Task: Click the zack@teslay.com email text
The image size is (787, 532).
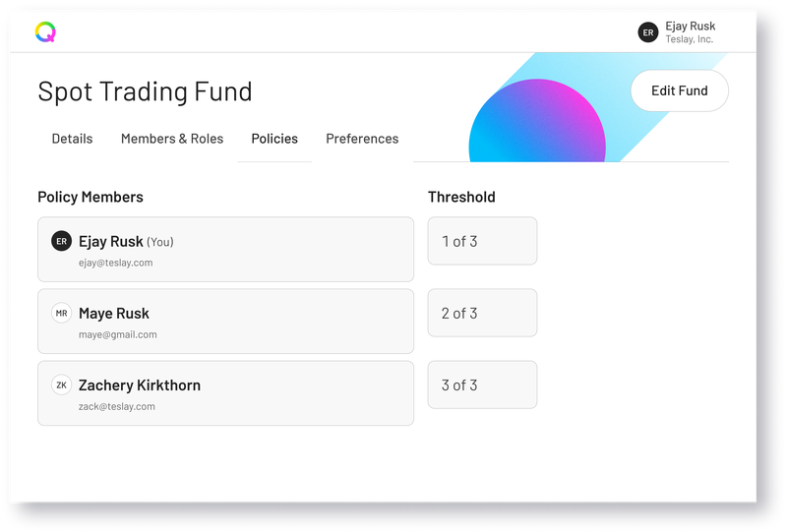Action: tap(117, 406)
